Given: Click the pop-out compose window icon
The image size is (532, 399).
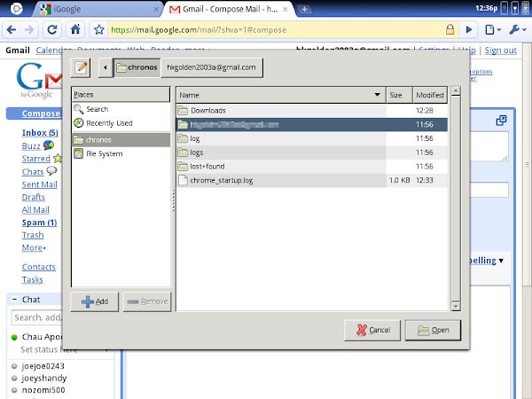Looking at the screenshot, I should point(501,120).
